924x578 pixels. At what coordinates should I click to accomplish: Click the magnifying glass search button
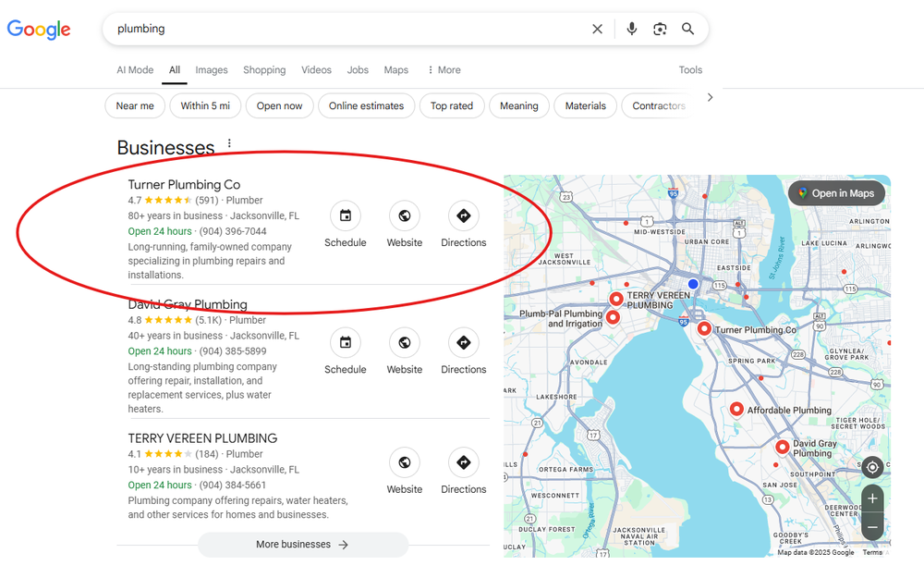688,29
